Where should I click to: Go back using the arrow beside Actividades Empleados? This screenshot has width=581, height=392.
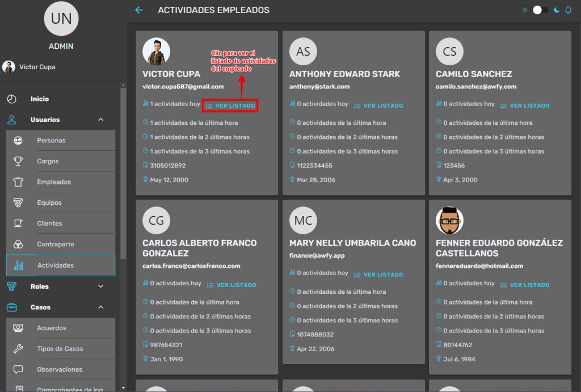(139, 10)
